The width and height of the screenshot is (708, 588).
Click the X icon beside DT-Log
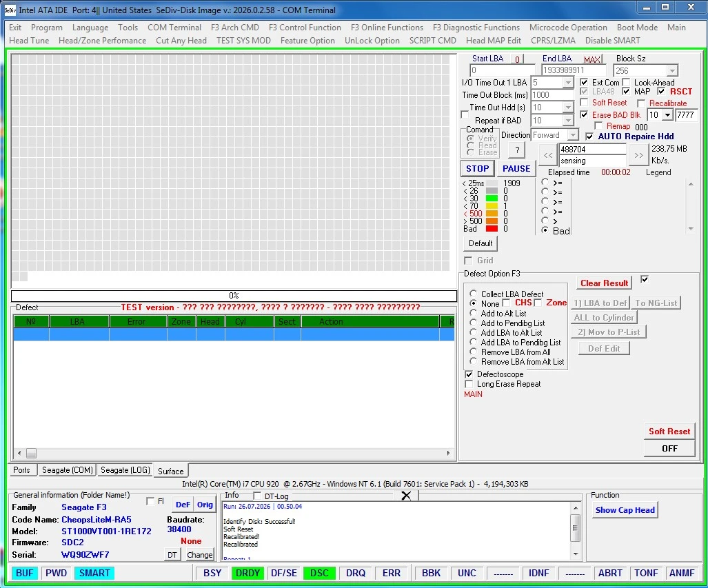[406, 496]
